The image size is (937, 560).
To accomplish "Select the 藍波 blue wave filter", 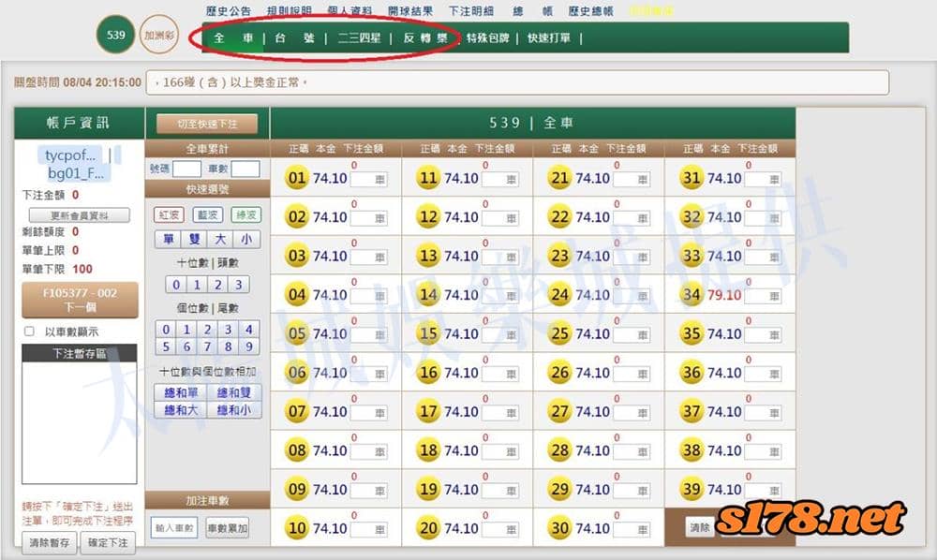I will (x=207, y=215).
